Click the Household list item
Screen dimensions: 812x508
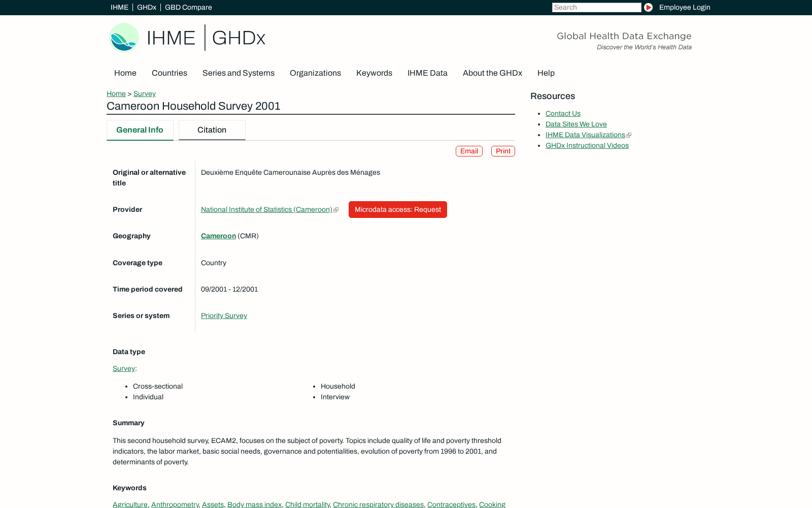point(338,386)
